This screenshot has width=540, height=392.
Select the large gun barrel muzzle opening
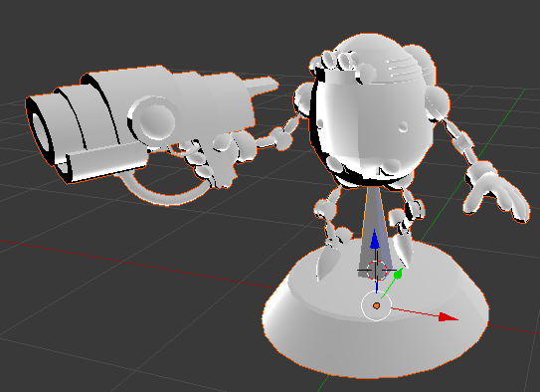click(x=41, y=134)
